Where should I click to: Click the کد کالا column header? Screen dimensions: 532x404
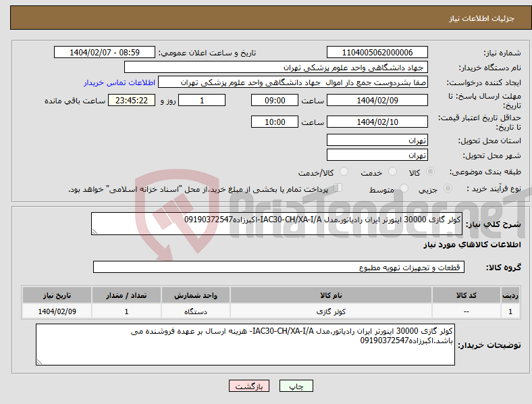pyautogui.click(x=467, y=295)
